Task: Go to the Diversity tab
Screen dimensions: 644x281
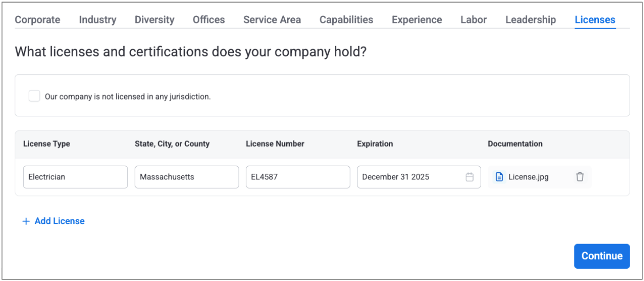Action: pyautogui.click(x=154, y=20)
